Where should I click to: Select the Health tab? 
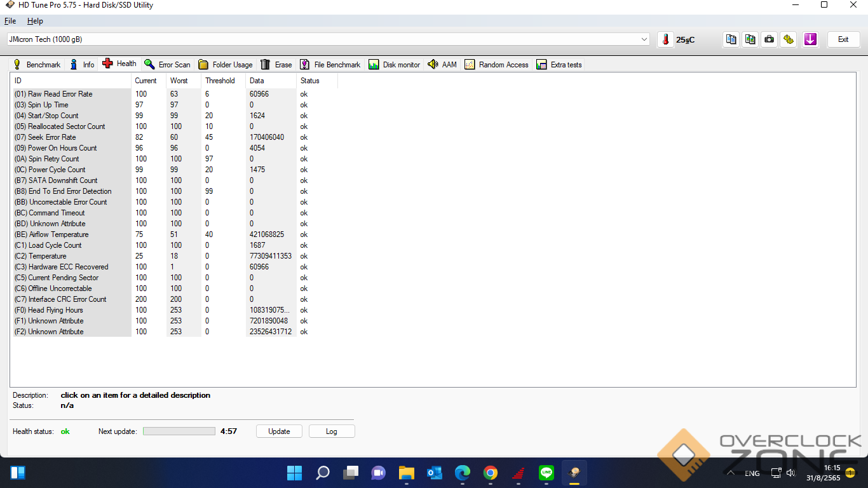(x=119, y=64)
